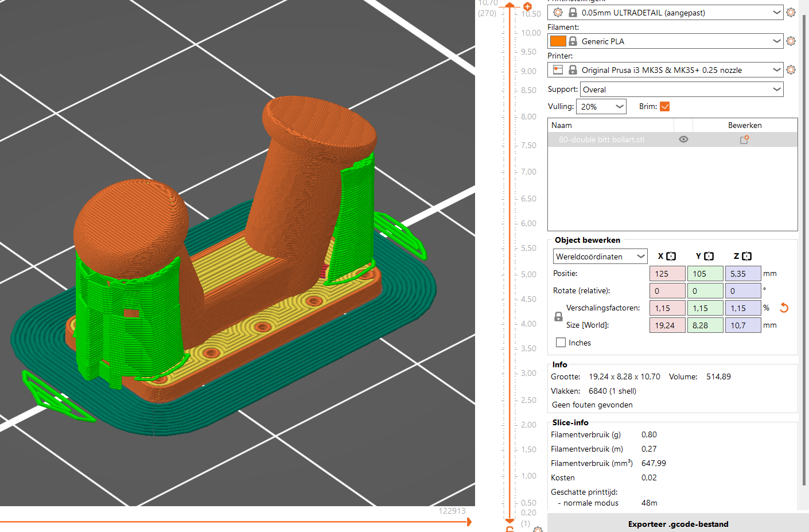
Task: Click gear icon below the vertical layer slider
Action: pos(538,529)
